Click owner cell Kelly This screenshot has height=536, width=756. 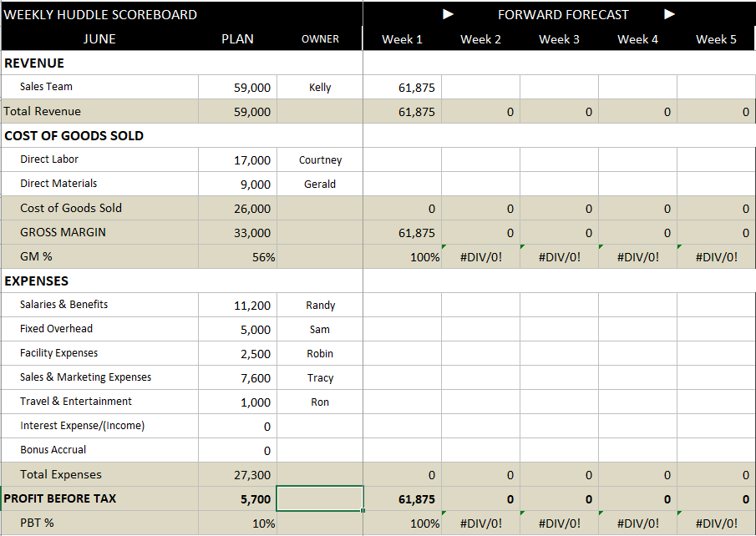[x=320, y=87]
